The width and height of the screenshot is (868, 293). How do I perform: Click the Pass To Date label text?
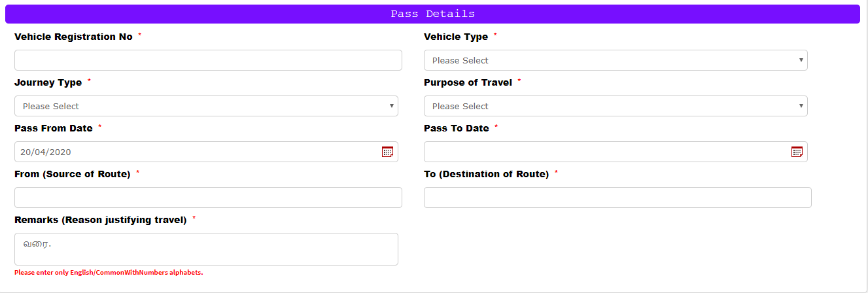point(457,128)
